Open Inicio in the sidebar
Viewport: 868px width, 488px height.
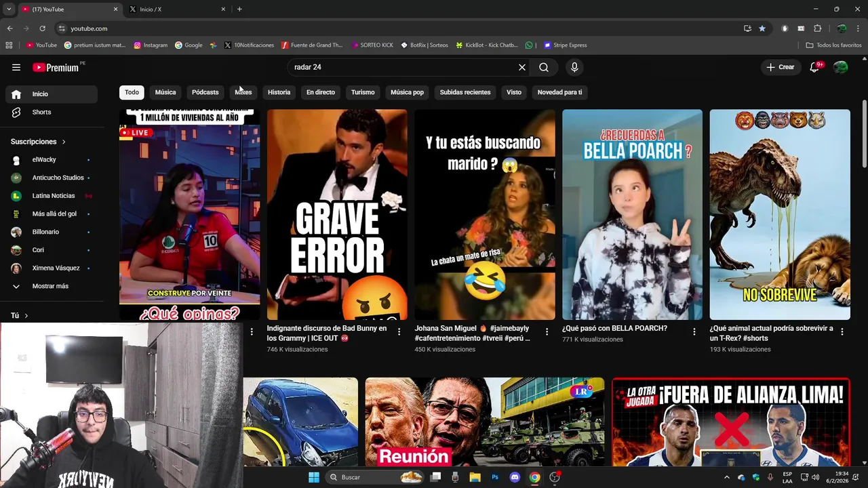[x=52, y=94]
